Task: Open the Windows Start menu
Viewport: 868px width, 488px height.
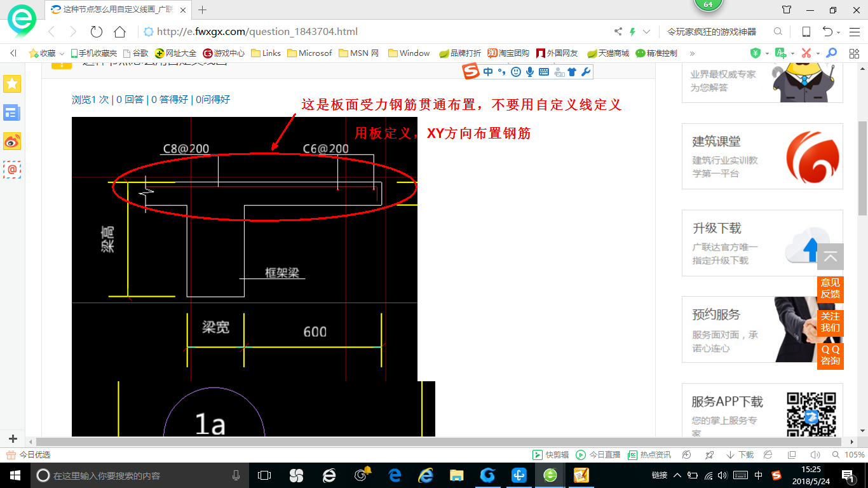Action: tap(14, 475)
